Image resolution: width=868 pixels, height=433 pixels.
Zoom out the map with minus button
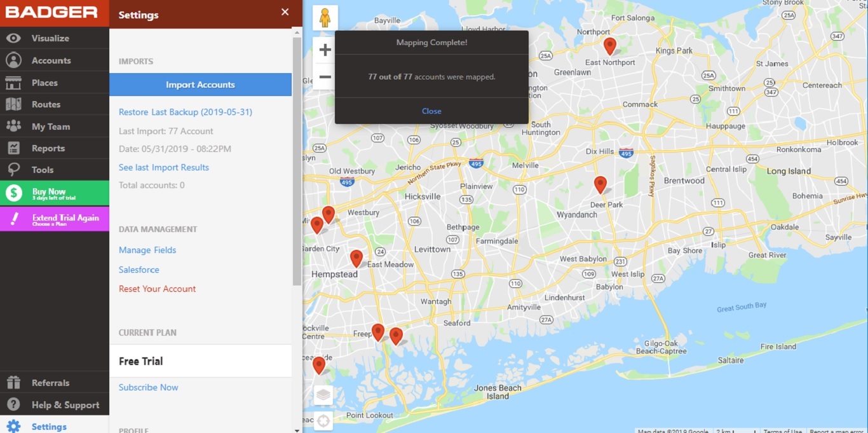point(325,77)
